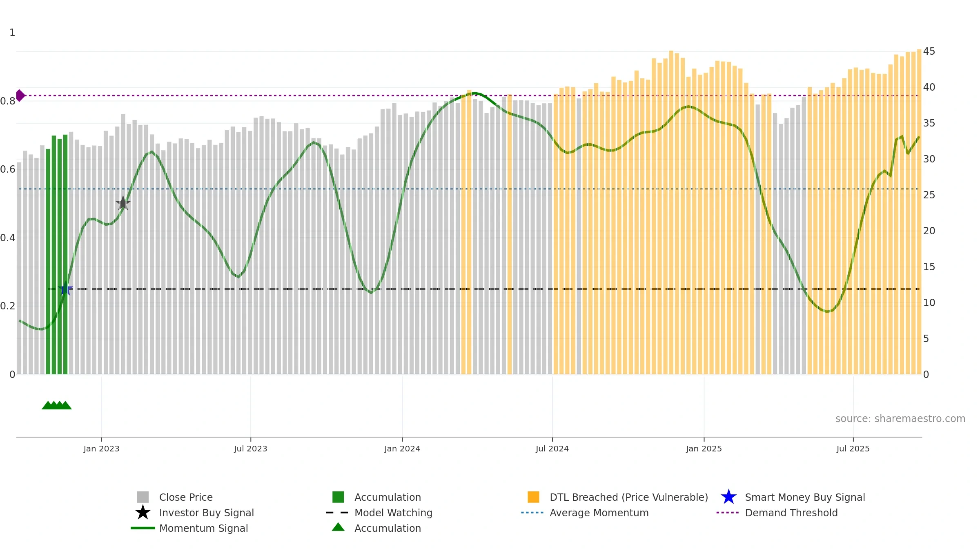Click the source: sharemaestro.com text
The image size is (980, 551).
pos(900,419)
